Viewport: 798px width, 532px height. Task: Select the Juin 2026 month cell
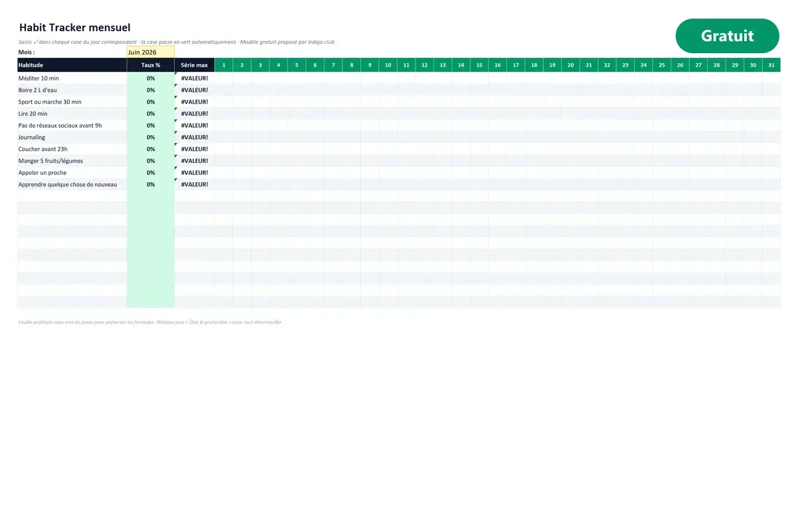(150, 52)
